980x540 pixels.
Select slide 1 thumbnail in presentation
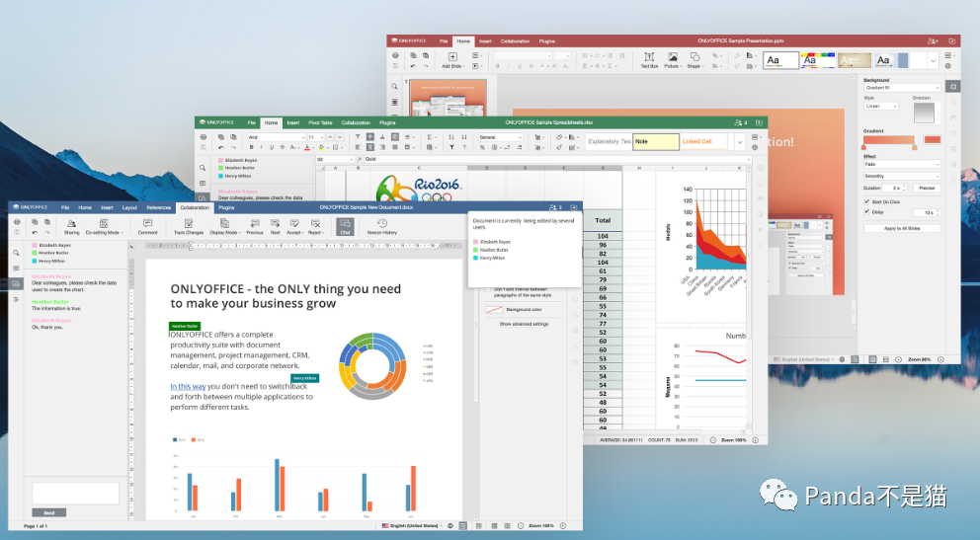pos(448,98)
